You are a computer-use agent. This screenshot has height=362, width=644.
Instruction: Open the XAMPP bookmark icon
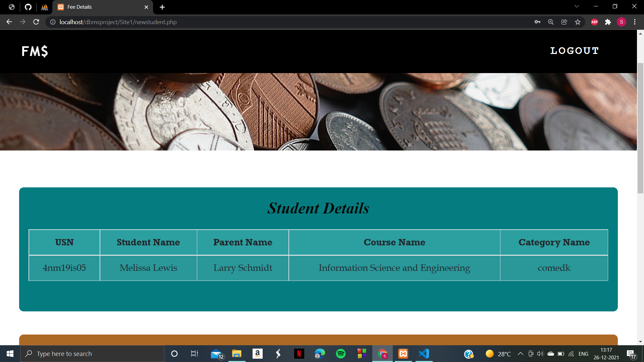click(x=44, y=7)
